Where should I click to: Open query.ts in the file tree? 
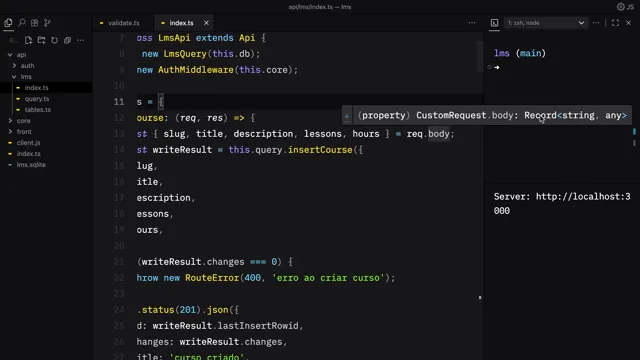(x=37, y=98)
